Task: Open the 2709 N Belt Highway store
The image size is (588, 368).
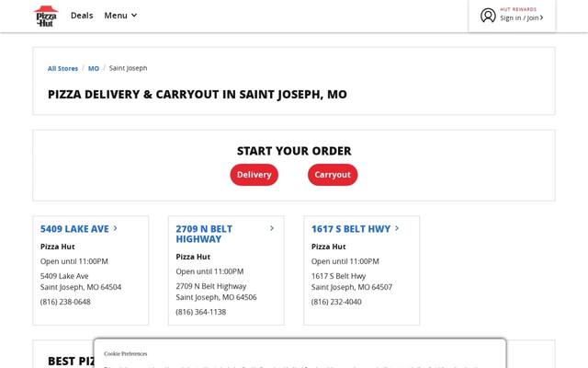Action: [x=204, y=234]
